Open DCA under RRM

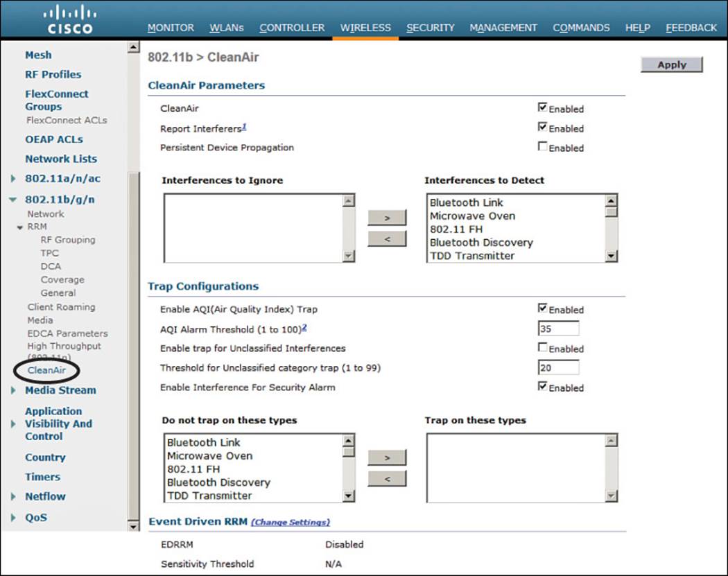pos(51,266)
